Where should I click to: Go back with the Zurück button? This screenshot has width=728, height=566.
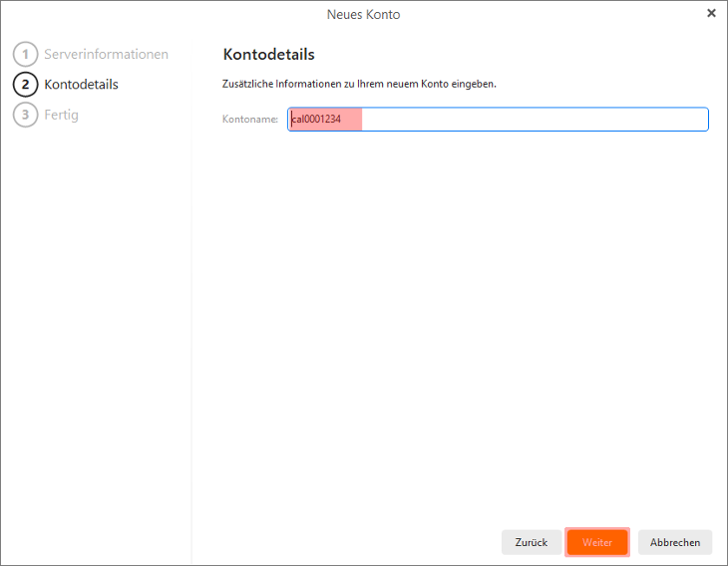(x=532, y=542)
